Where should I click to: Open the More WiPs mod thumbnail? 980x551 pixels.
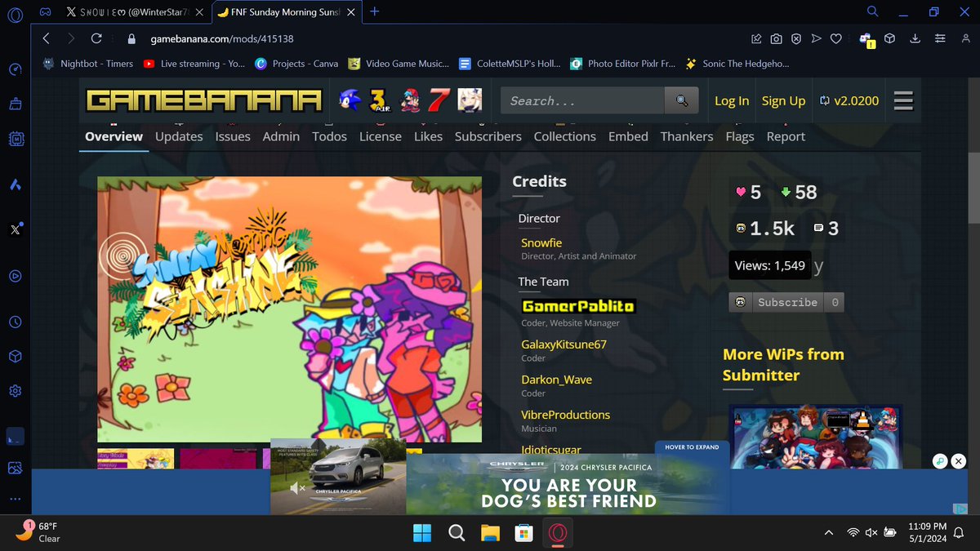click(816, 437)
